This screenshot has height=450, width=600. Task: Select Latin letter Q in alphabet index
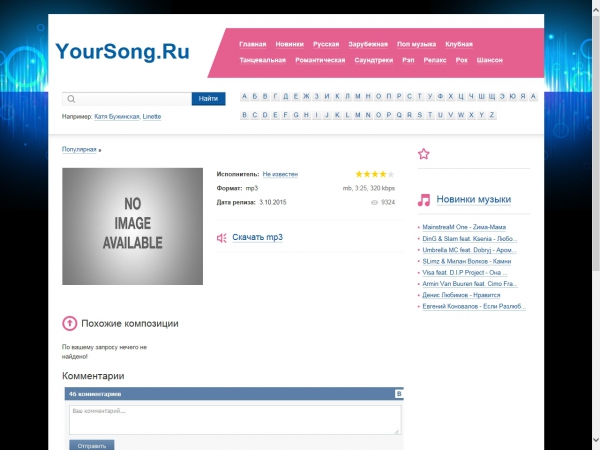399,115
